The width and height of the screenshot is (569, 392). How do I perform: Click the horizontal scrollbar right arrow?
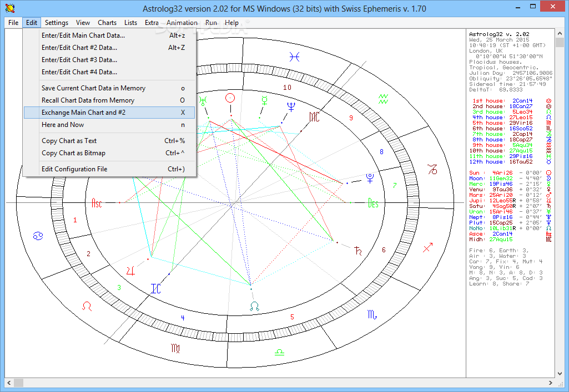click(x=551, y=383)
